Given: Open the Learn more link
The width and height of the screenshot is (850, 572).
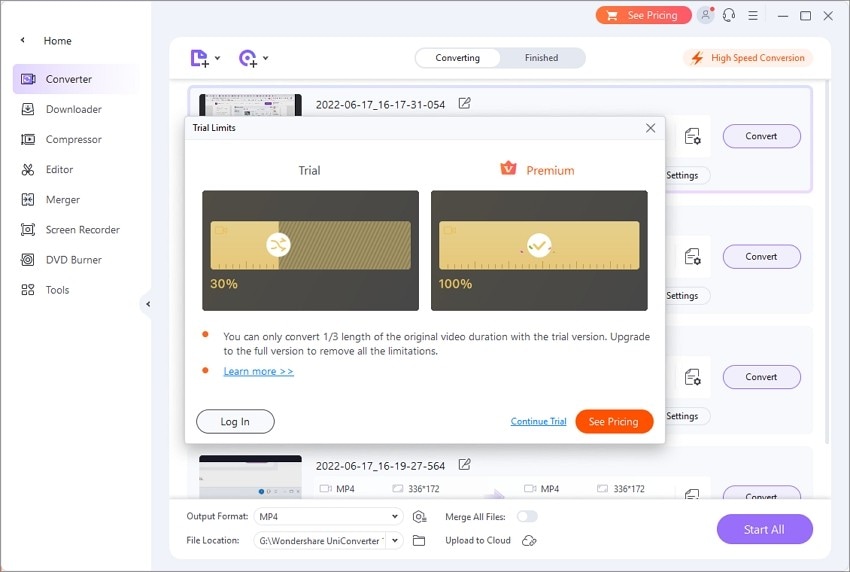Looking at the screenshot, I should point(259,371).
